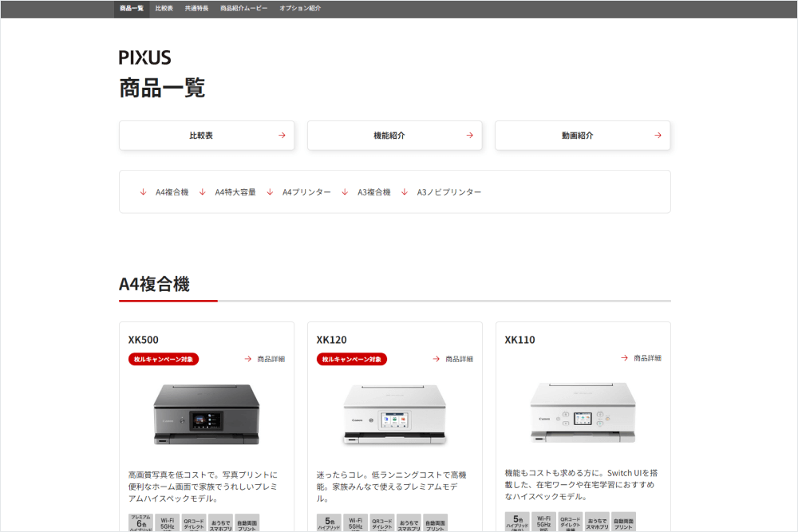This screenshot has height=532, width=798.
Task: Select the オプション紹介 navigation tab
Action: (300, 9)
